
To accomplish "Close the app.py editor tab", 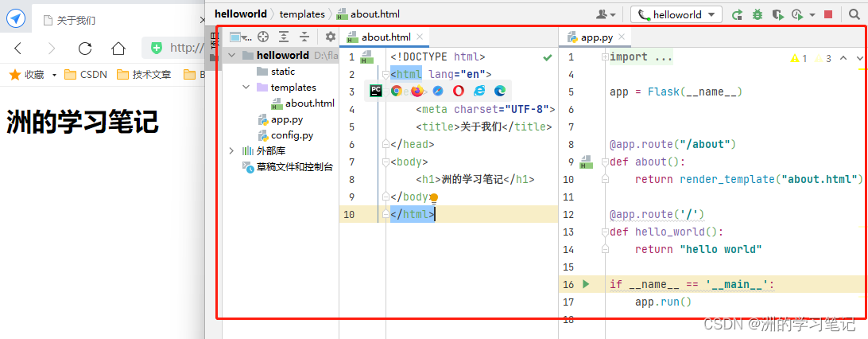I will [x=622, y=37].
